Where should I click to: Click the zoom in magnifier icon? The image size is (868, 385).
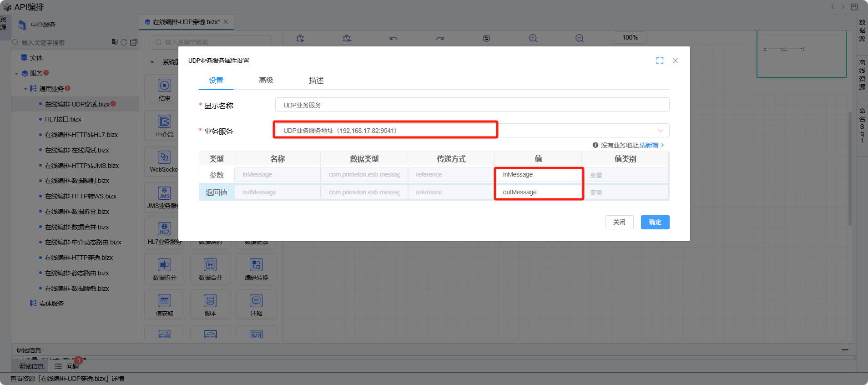533,38
